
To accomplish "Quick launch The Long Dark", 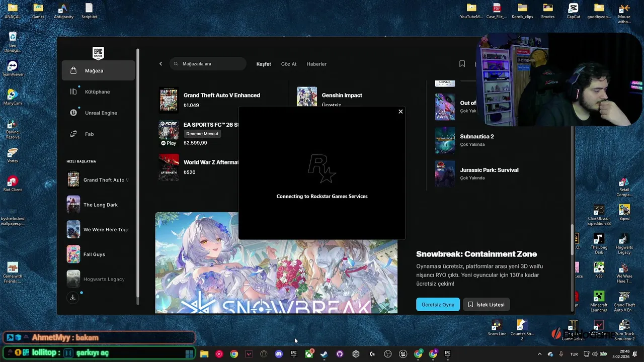I will point(98,205).
